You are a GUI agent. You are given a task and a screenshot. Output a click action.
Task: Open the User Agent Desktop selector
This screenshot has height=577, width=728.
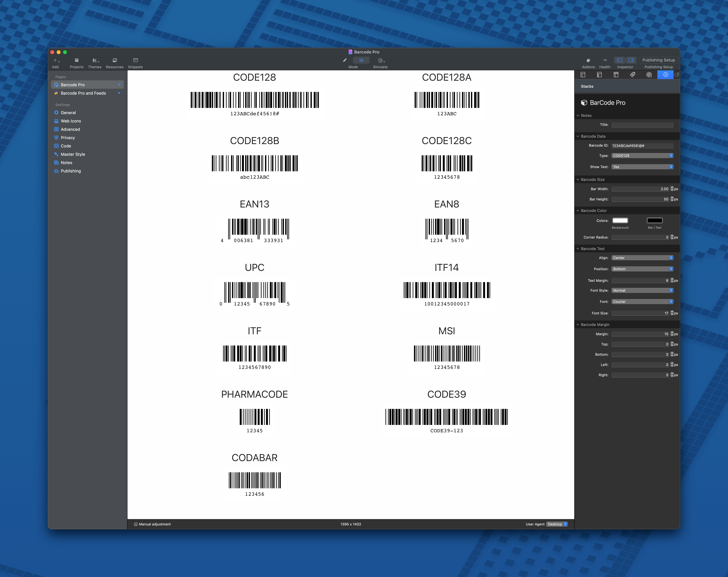pos(557,524)
